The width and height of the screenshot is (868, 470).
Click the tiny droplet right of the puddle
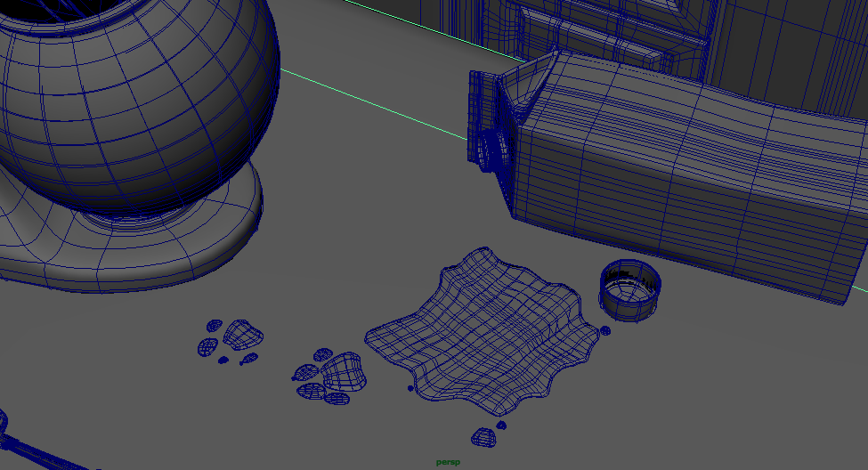click(606, 331)
